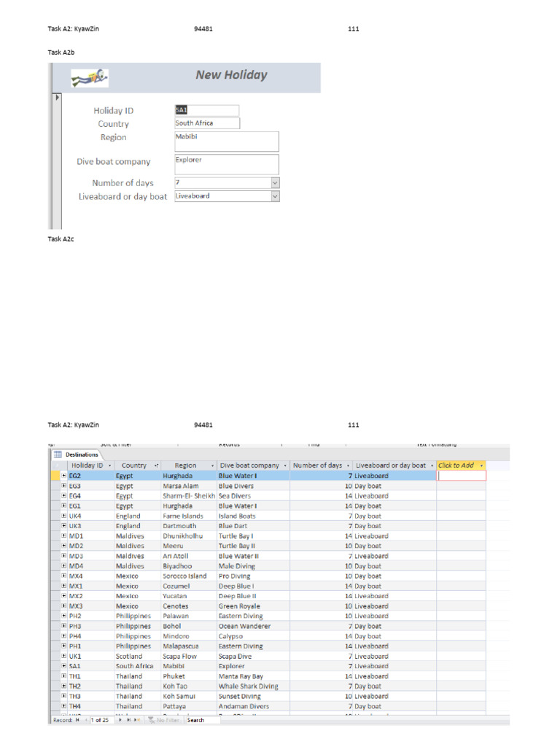Click the Destinations table icon on tab

click(x=57, y=454)
